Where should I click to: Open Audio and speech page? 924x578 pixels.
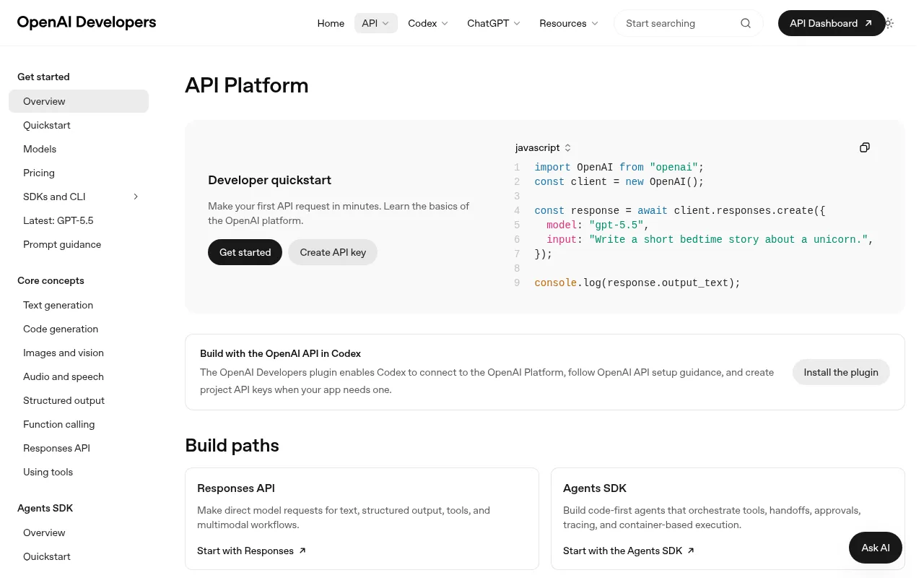pyautogui.click(x=79, y=376)
